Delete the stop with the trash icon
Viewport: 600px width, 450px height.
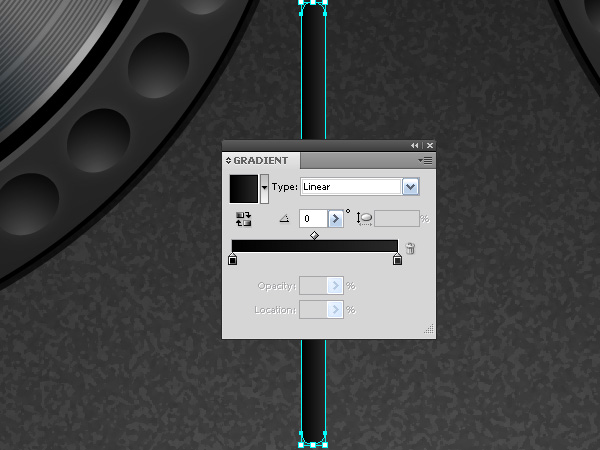pos(410,248)
